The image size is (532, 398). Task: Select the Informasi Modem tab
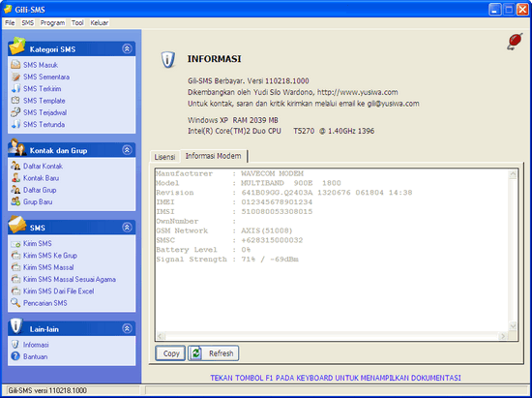[214, 156]
